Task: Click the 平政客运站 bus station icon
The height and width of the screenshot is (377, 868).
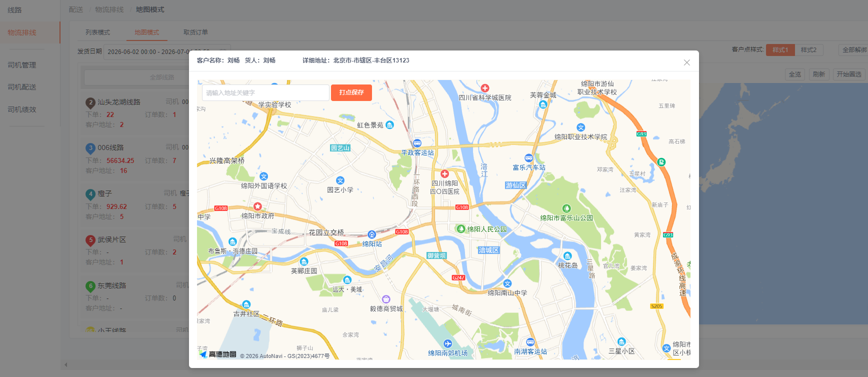Action: 417,143
